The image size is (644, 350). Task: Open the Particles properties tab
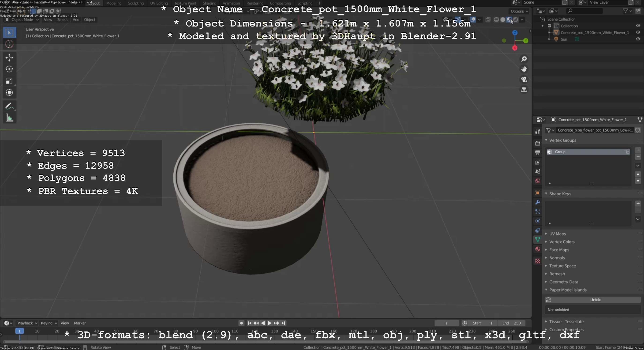[x=538, y=212]
